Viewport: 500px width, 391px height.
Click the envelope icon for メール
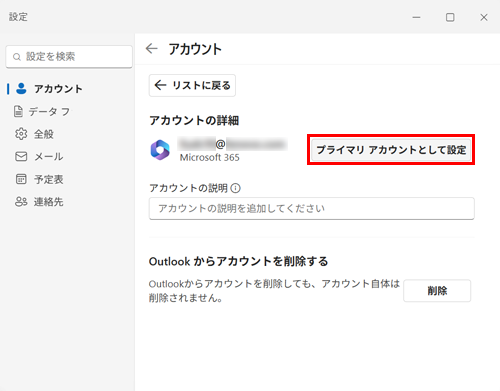(21, 156)
